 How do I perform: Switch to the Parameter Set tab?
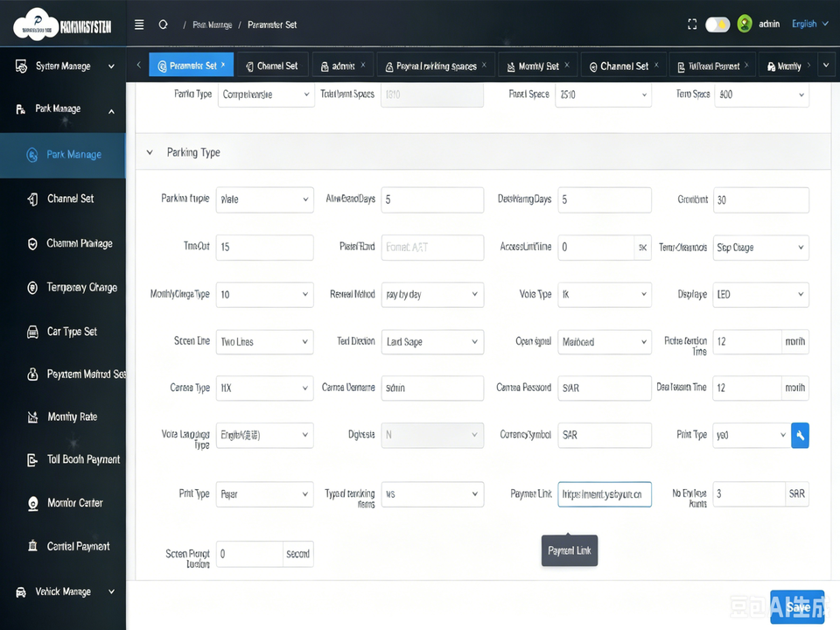click(x=192, y=66)
